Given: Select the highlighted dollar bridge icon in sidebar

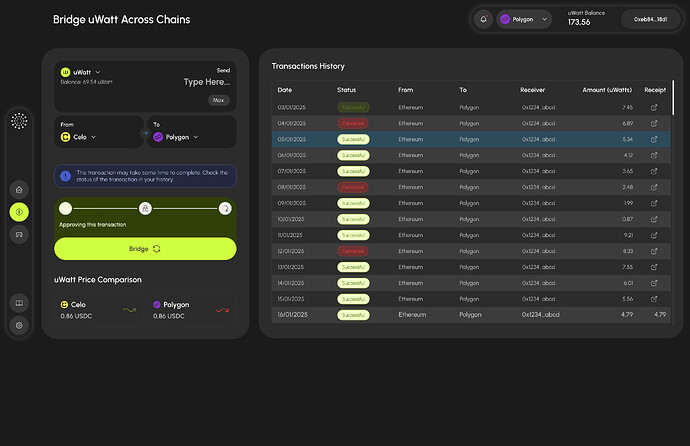Looking at the screenshot, I should [x=19, y=211].
